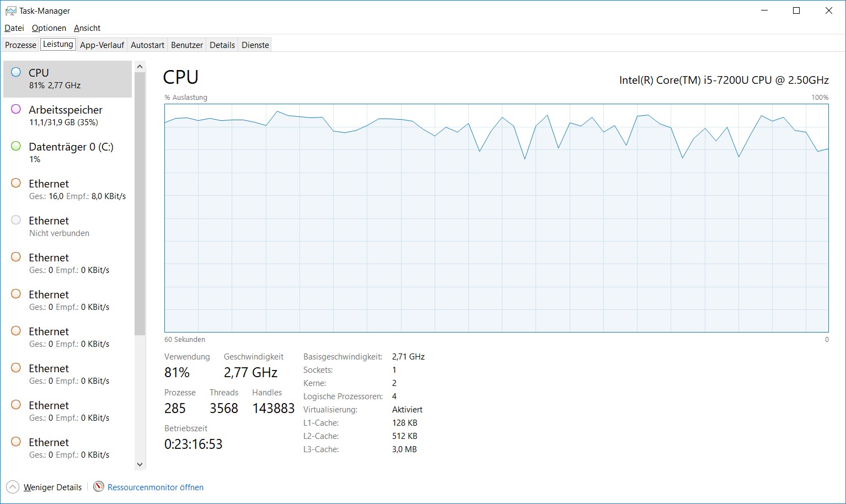Click the 60 Sekunden graph label
The height and width of the screenshot is (504, 846).
185,340
